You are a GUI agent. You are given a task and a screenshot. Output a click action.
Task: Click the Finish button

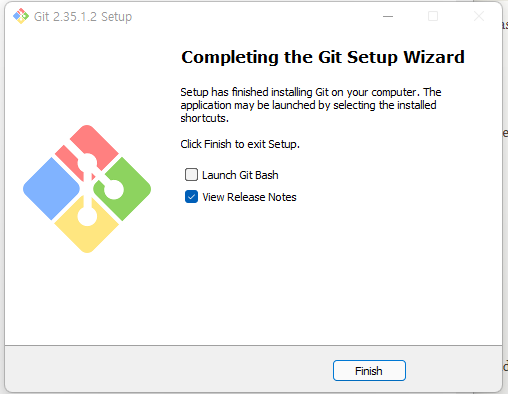tap(369, 370)
